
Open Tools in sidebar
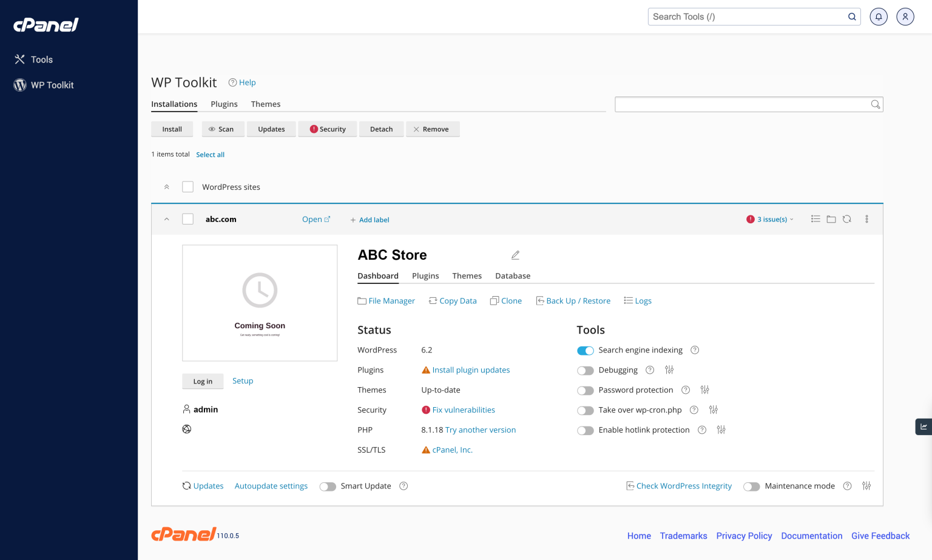tap(34, 59)
